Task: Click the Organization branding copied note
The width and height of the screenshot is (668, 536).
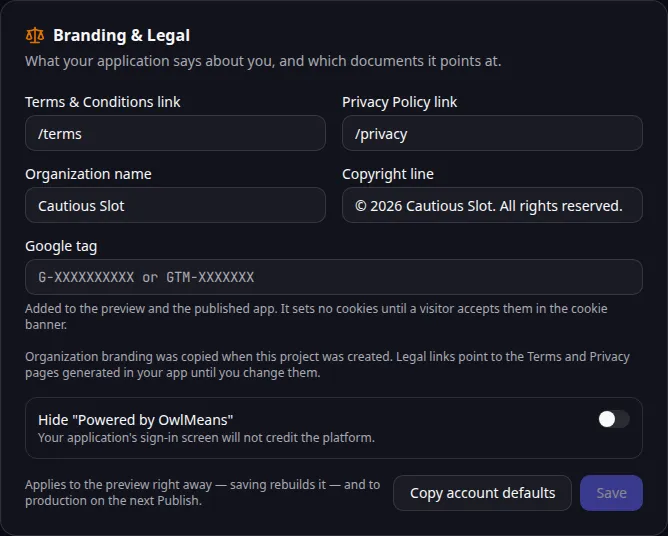Action: pyautogui.click(x=327, y=365)
